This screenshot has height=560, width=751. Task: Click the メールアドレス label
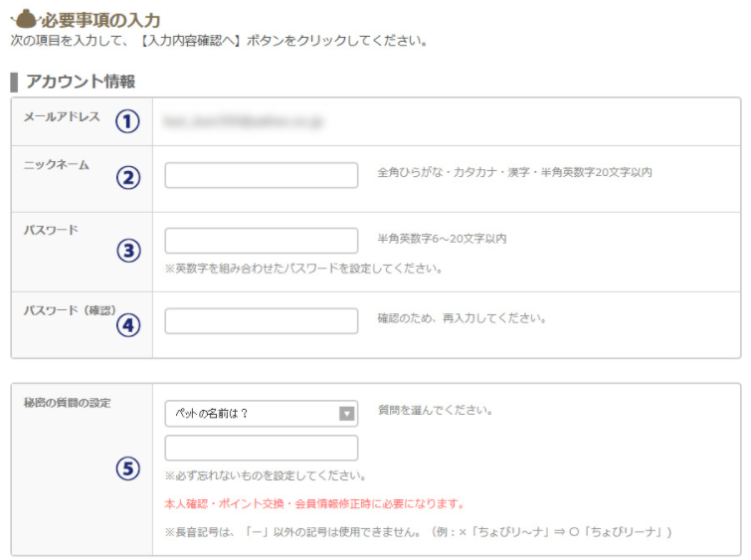coord(62,117)
